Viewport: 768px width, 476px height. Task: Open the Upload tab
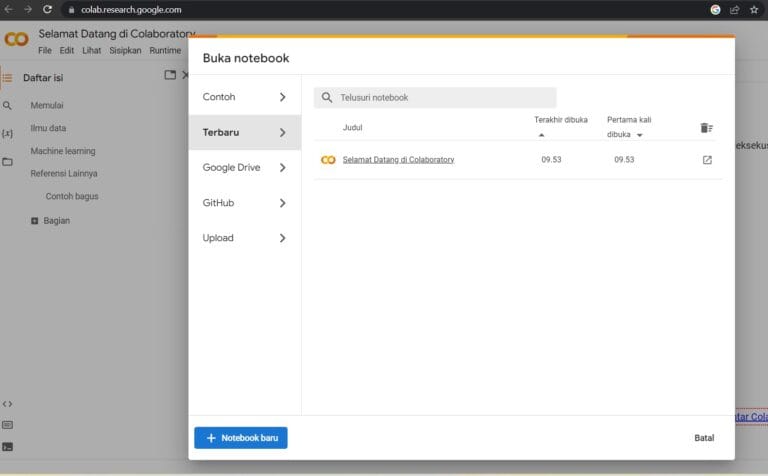click(x=244, y=238)
